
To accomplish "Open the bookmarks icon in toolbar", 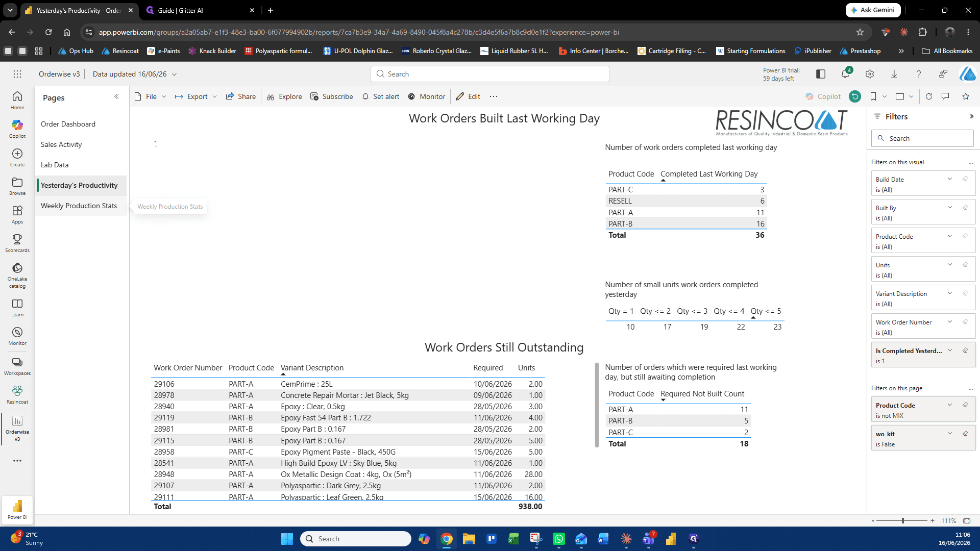I will (873, 96).
